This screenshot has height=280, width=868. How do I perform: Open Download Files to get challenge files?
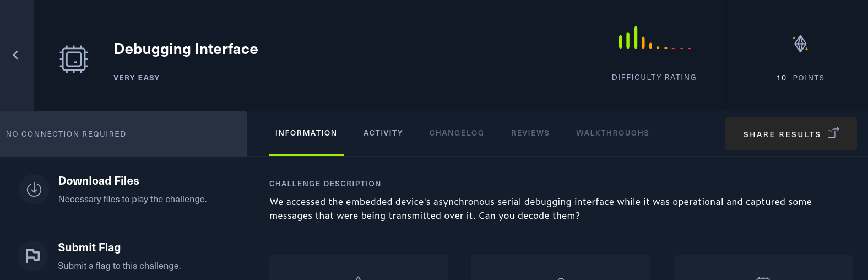pyautogui.click(x=123, y=190)
